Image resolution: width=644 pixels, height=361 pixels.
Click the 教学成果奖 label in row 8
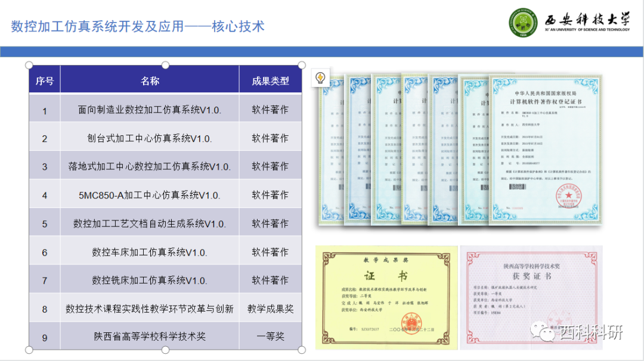coord(269,307)
